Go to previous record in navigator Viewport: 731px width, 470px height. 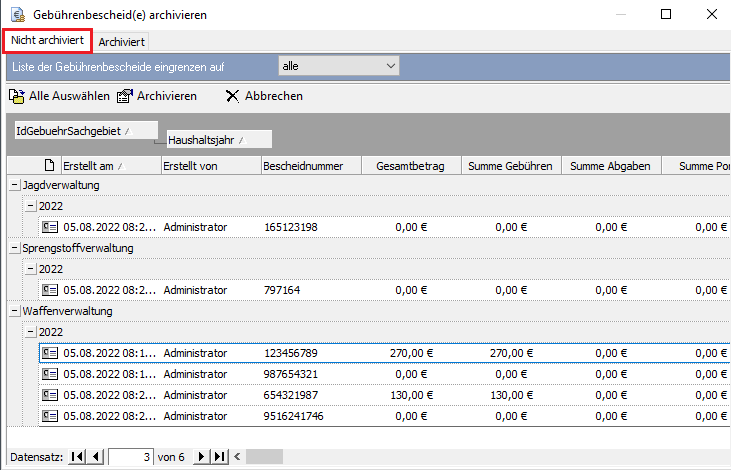(96, 457)
